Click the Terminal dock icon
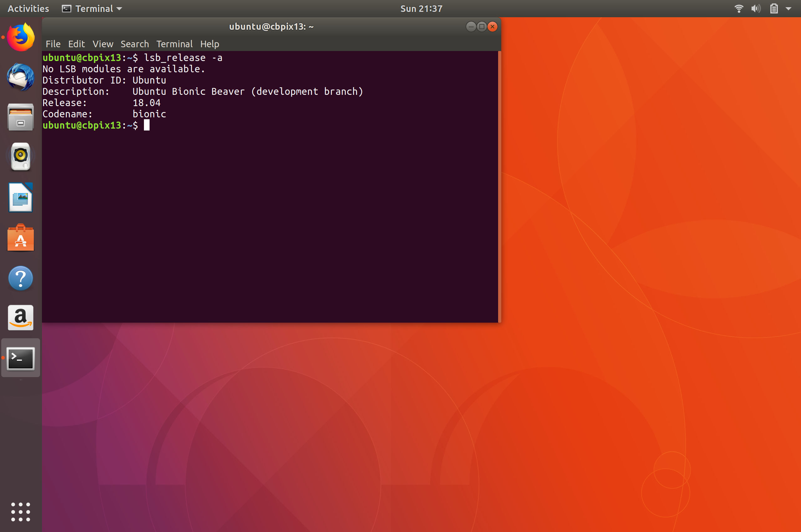The height and width of the screenshot is (532, 801). pos(21,358)
